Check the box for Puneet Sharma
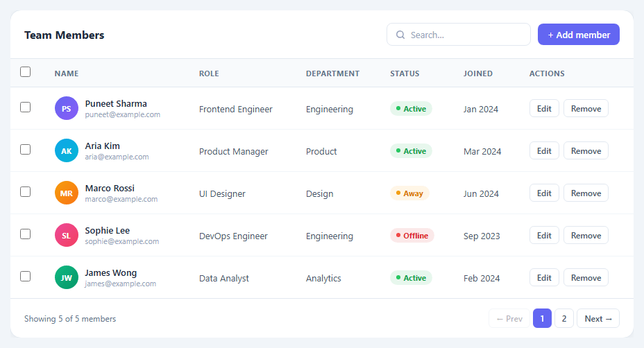The height and width of the screenshot is (348, 644). [26, 107]
